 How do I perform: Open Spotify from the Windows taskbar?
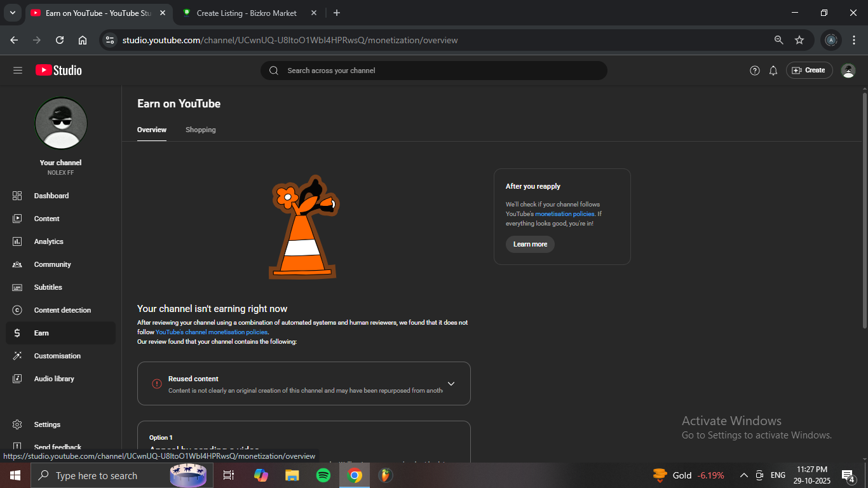click(x=323, y=475)
